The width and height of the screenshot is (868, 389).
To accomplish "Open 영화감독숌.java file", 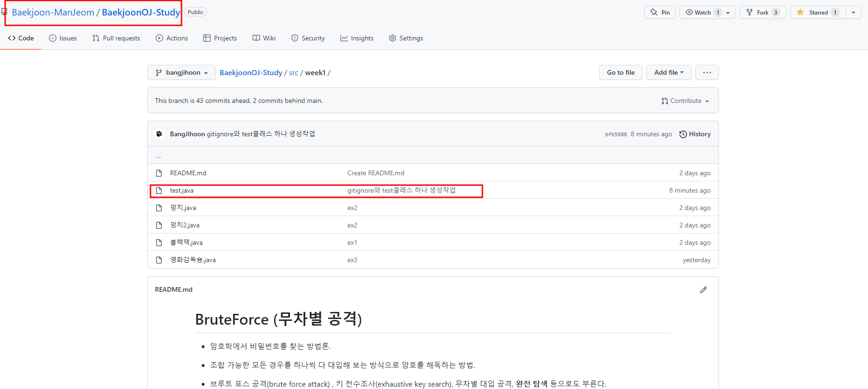I will [193, 260].
